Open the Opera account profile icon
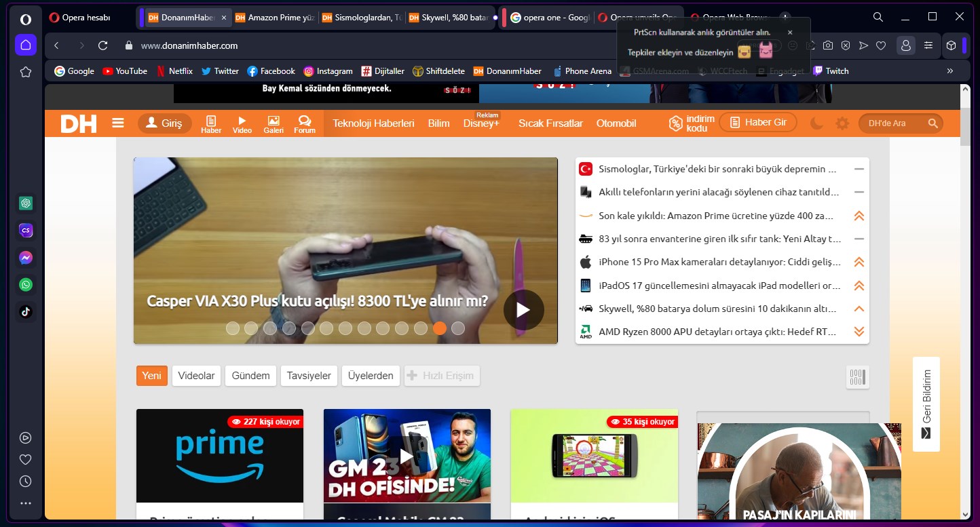 click(905, 45)
